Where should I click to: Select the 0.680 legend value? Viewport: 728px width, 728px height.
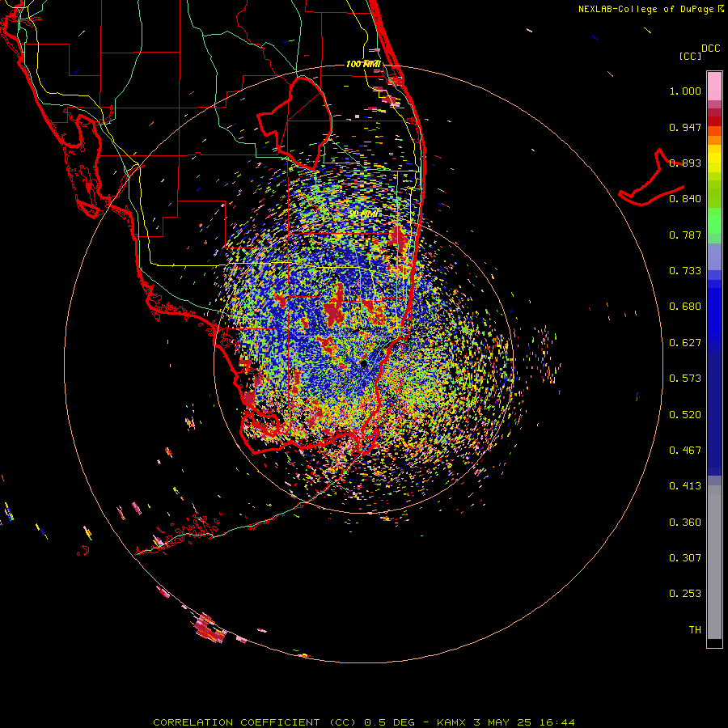[685, 307]
